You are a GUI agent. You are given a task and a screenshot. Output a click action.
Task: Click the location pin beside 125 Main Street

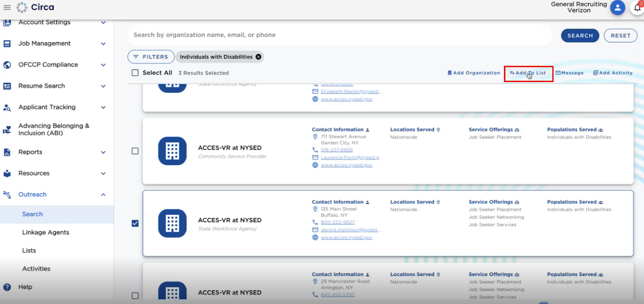coord(315,209)
